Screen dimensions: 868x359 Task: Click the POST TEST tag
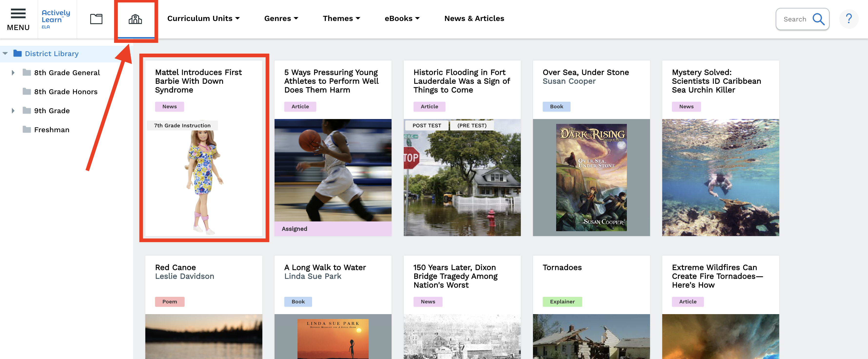point(427,125)
